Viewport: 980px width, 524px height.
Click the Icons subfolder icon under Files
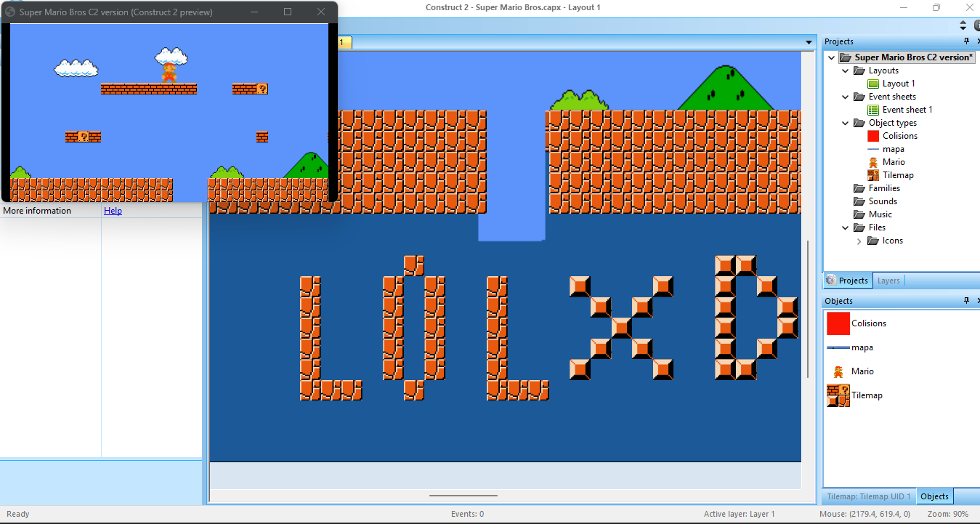point(873,241)
